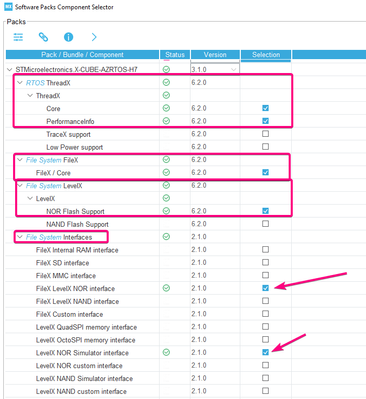The width and height of the screenshot is (366, 399).
Task: Select LevelX OctoSPI memory interface label
Action: point(86,340)
